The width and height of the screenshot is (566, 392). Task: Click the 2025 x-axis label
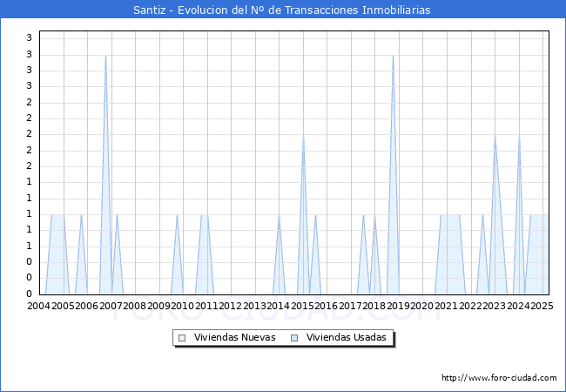[x=542, y=306]
